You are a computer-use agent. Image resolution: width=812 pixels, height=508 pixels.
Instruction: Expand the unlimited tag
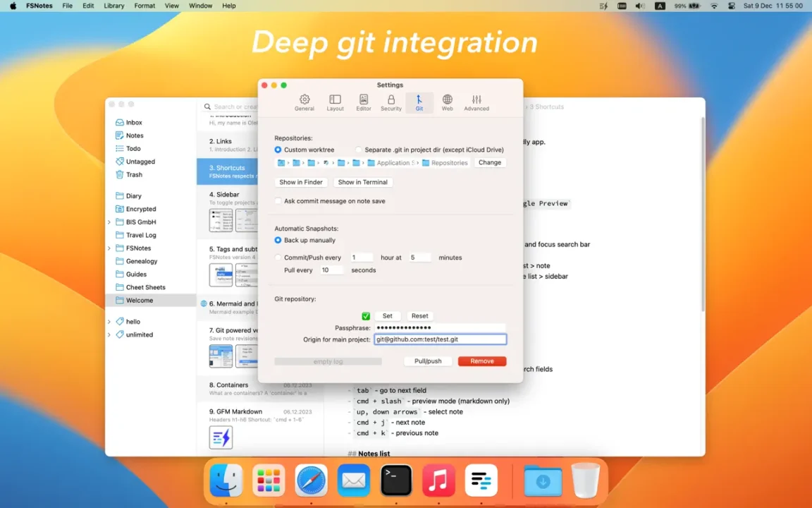(109, 335)
